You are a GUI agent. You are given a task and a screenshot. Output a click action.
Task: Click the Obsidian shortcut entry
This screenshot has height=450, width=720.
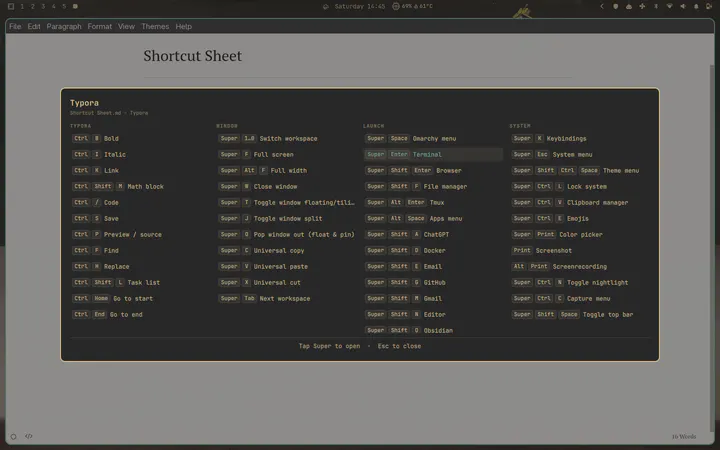point(409,331)
